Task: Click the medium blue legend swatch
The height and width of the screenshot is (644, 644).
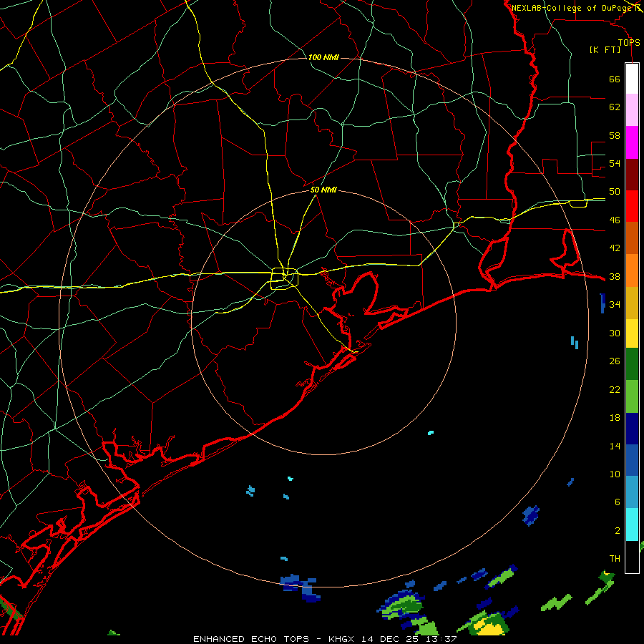Action: [x=632, y=460]
